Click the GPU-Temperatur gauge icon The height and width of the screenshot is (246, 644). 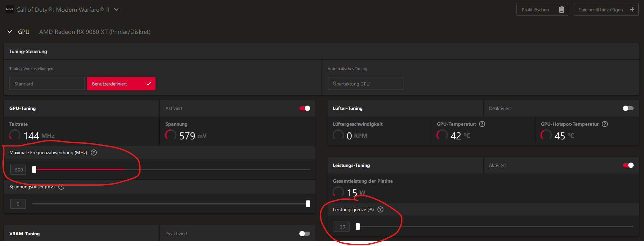point(442,135)
